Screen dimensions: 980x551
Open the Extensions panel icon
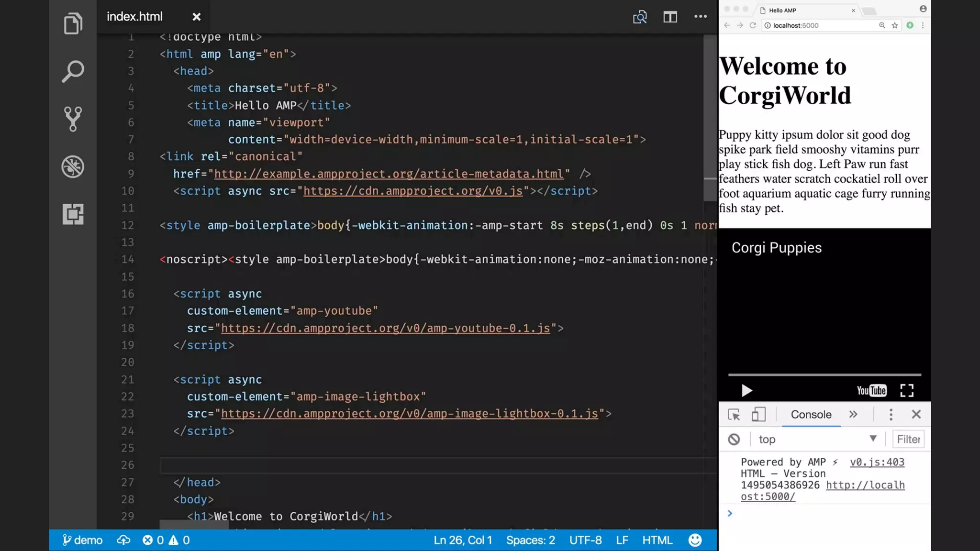[73, 214]
